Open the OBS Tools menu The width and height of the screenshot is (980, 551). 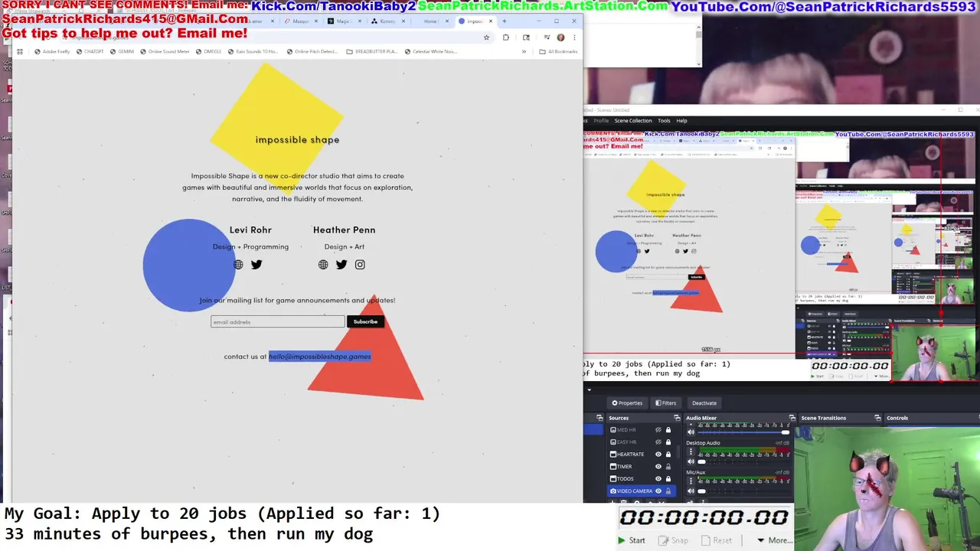tap(664, 120)
